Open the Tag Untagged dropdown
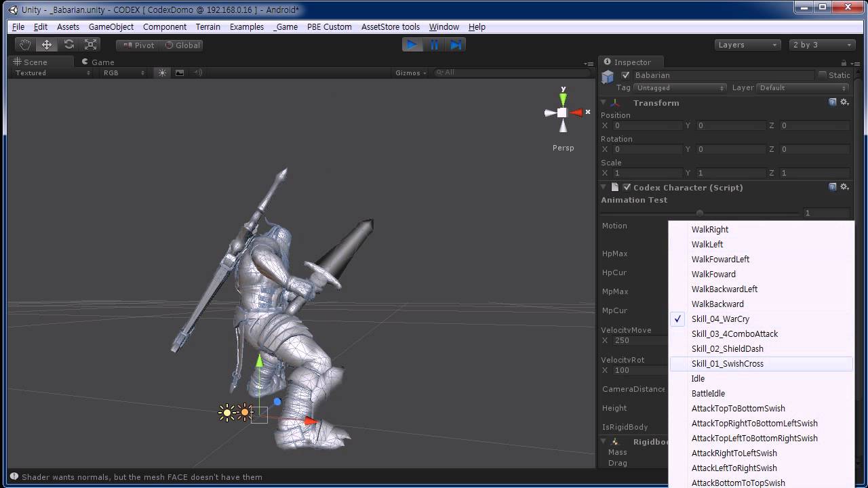Image resolution: width=868 pixels, height=488 pixels. point(680,88)
